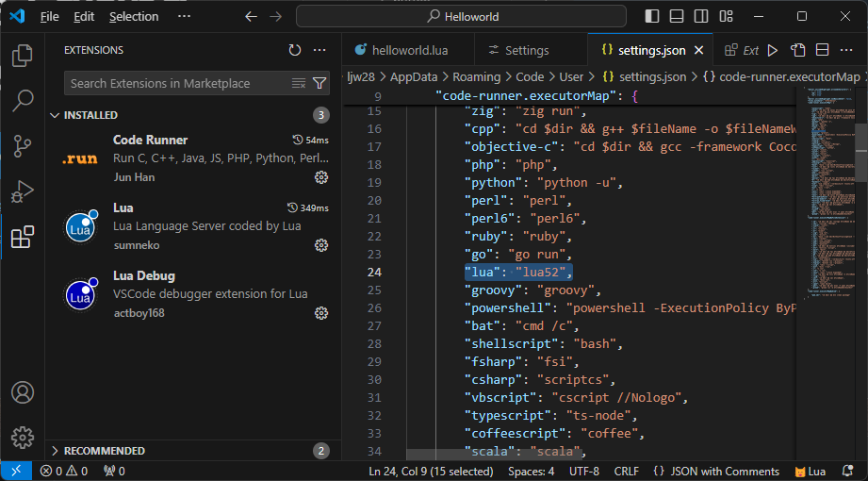
Task: Open the Explorer view in activity bar
Action: click(x=23, y=56)
